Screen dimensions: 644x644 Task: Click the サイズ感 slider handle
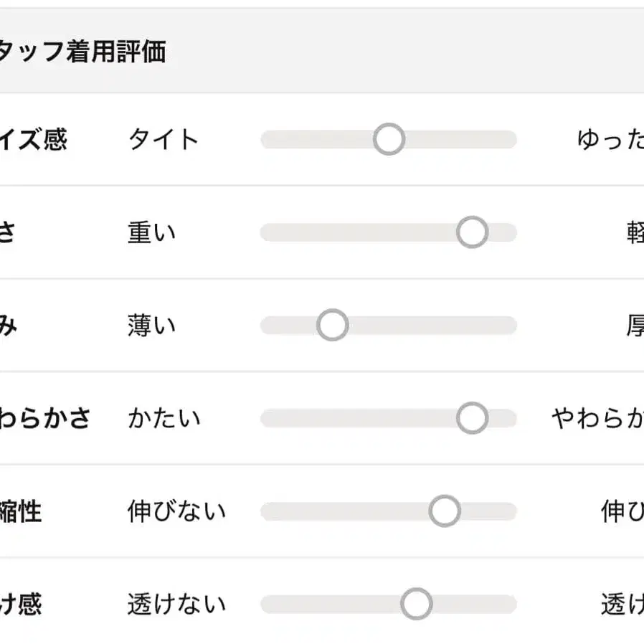(x=389, y=139)
